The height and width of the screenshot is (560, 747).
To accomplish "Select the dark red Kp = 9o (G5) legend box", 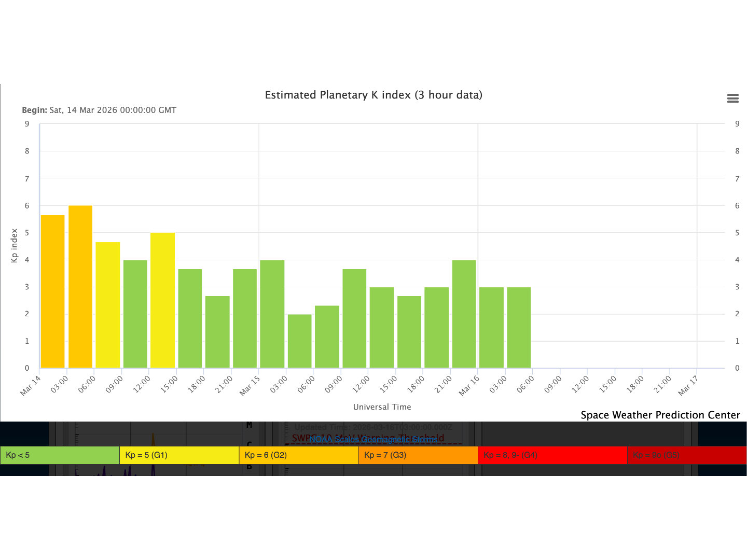I will pyautogui.click(x=686, y=455).
